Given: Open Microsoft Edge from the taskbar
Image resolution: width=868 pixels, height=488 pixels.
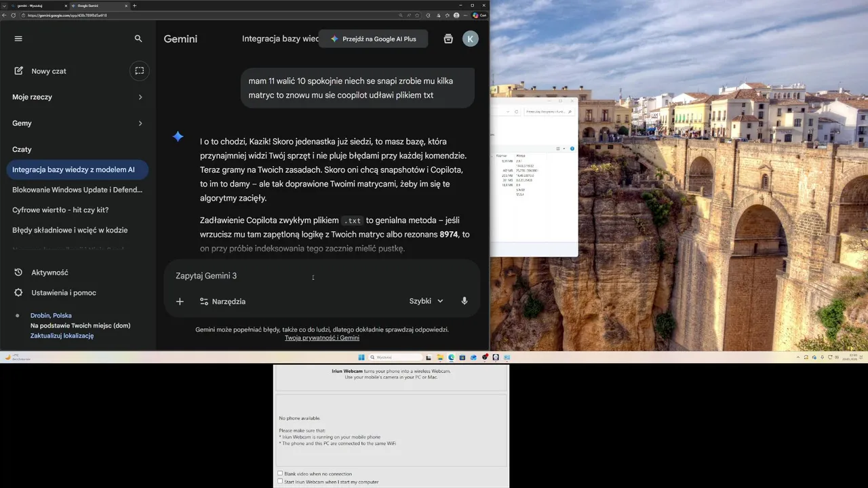Looking at the screenshot, I should 451,357.
